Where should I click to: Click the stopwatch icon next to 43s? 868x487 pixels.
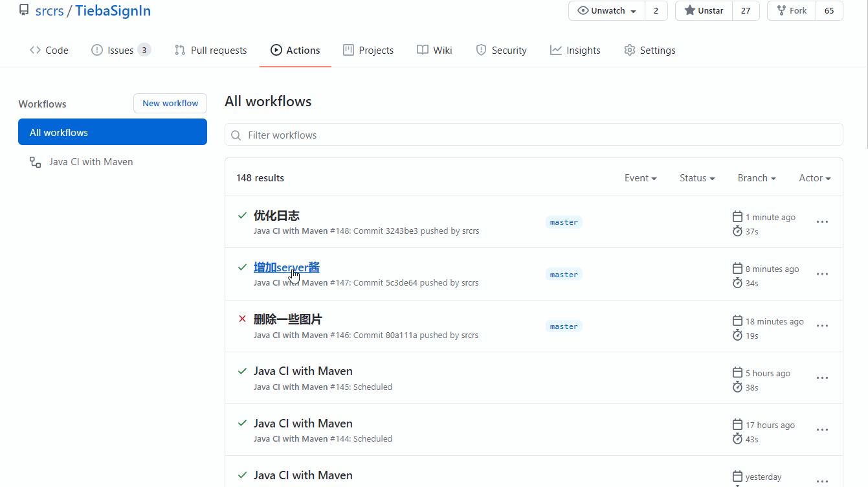(737, 439)
